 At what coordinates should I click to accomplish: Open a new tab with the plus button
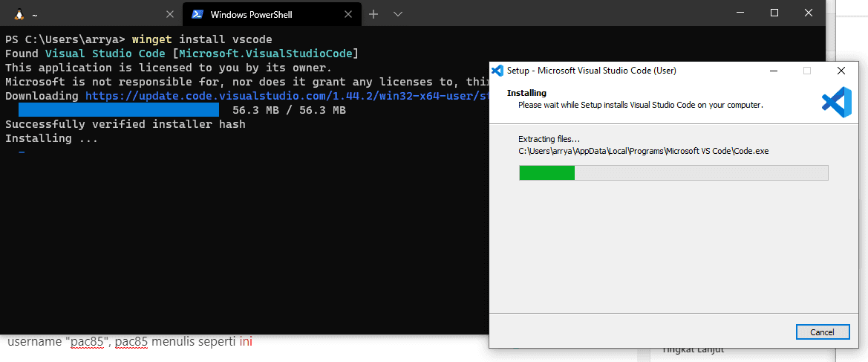pyautogui.click(x=373, y=14)
